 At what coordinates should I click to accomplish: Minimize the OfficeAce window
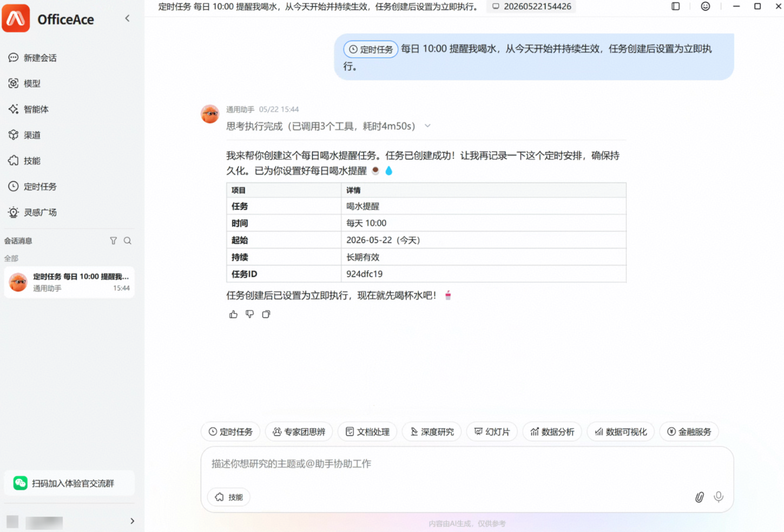point(736,6)
